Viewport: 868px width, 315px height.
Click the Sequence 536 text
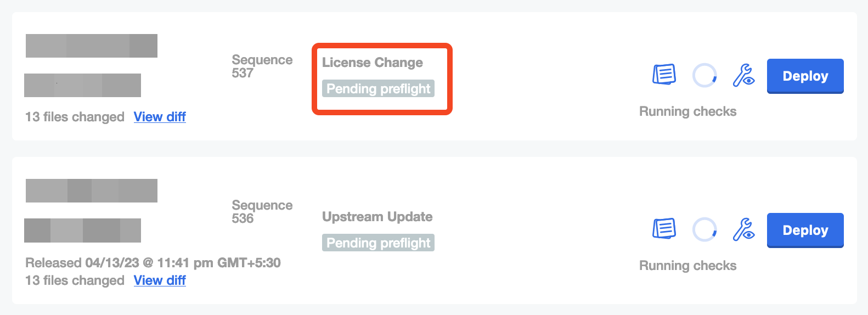point(262,211)
